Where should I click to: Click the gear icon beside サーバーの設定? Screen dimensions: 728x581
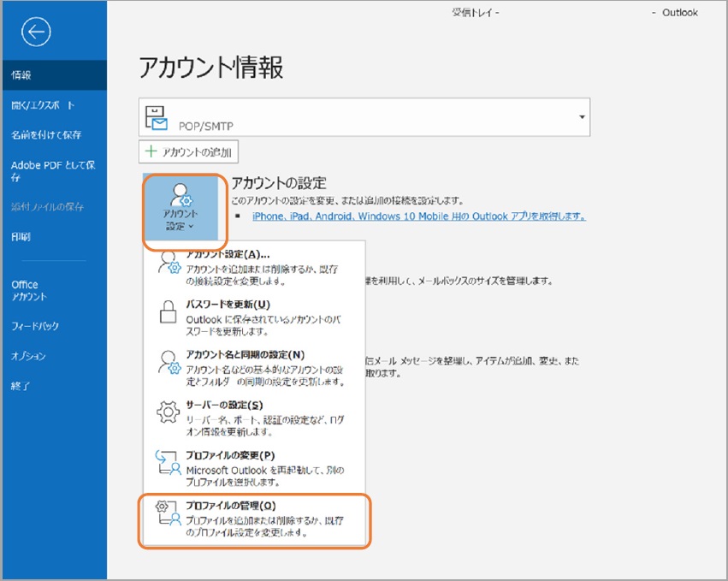[168, 412]
